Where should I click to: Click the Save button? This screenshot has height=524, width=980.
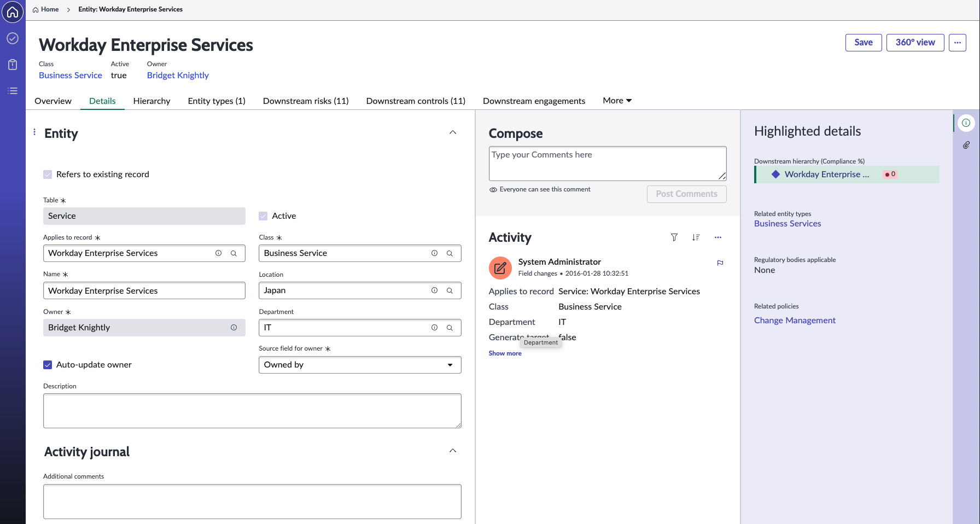pos(864,43)
